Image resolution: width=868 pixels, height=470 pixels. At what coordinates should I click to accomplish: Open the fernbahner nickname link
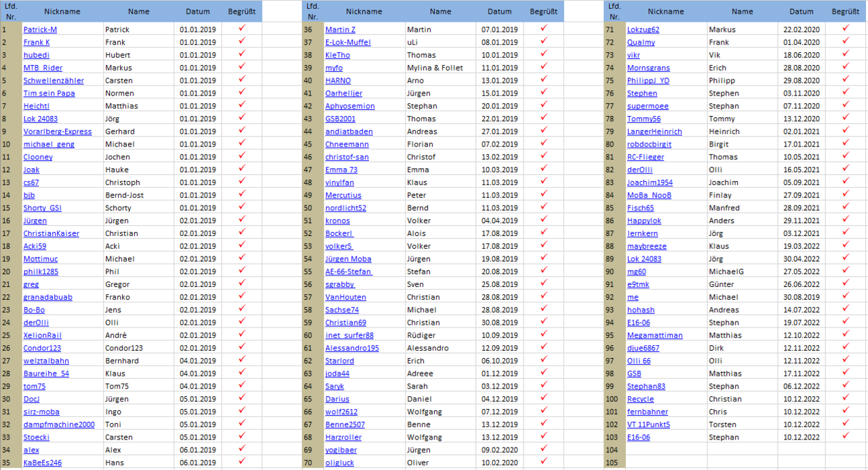pyautogui.click(x=648, y=412)
